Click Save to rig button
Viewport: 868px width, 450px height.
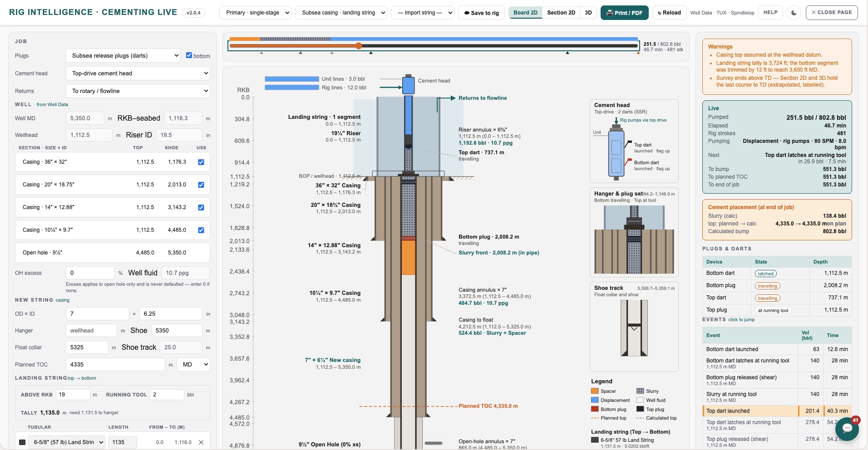[481, 13]
